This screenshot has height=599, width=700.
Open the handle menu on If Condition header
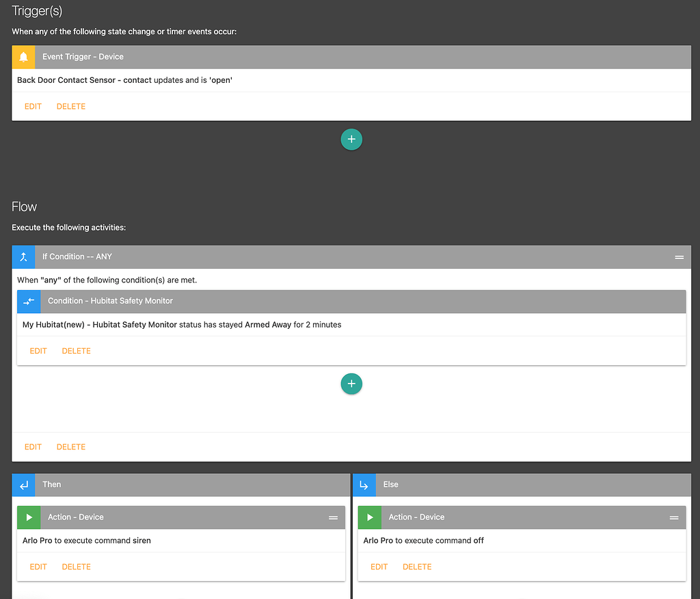click(679, 257)
